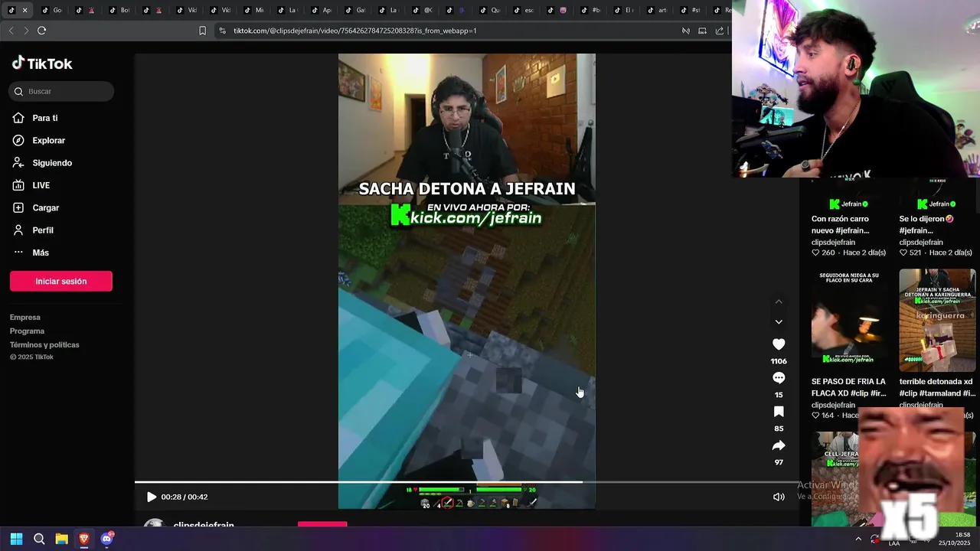
Task: Open the Perfil person icon
Action: (x=18, y=230)
